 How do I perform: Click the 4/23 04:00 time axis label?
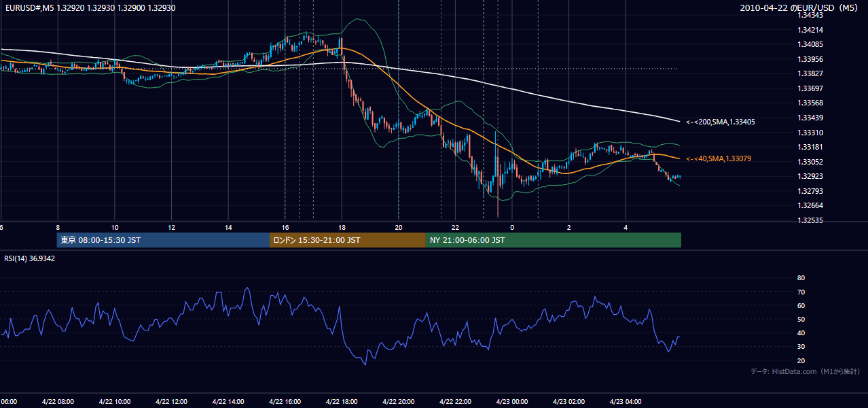(625, 401)
